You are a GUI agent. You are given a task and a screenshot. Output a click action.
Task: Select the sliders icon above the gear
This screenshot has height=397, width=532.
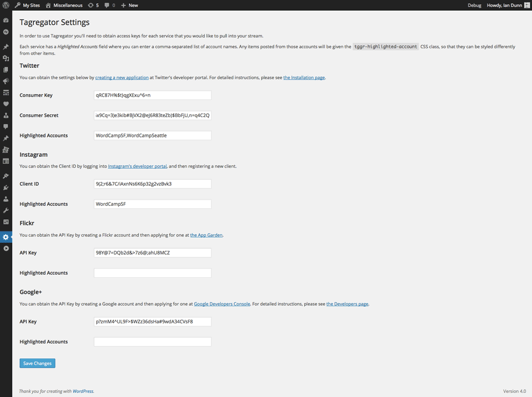[x=6, y=222]
